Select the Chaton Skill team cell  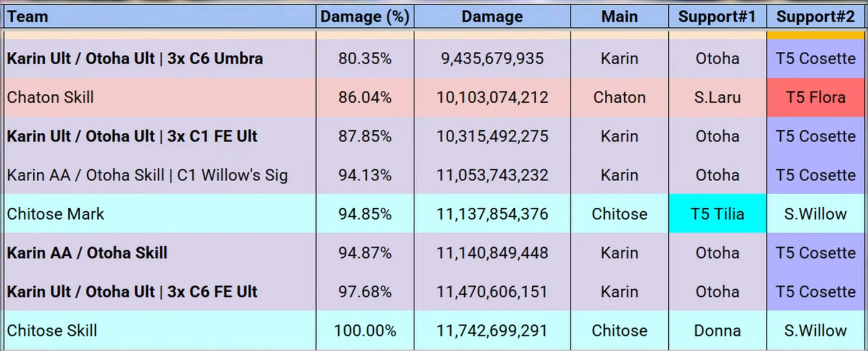coord(160,97)
